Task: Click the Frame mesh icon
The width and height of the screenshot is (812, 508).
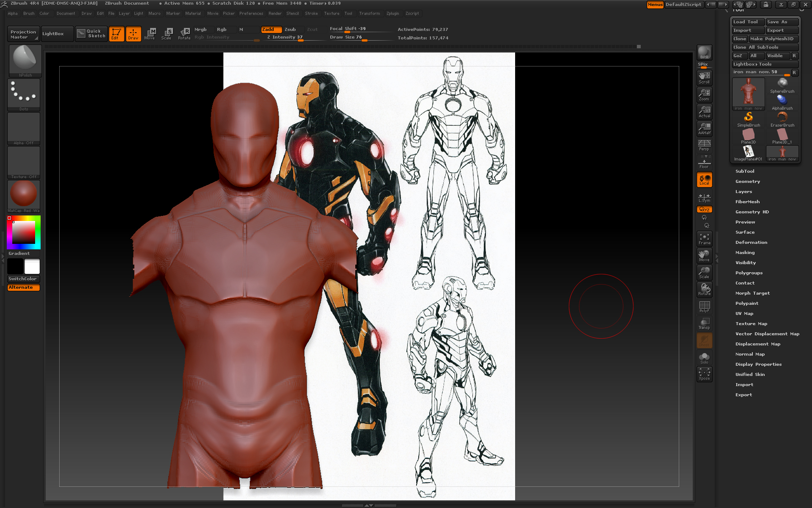Action: (704, 239)
